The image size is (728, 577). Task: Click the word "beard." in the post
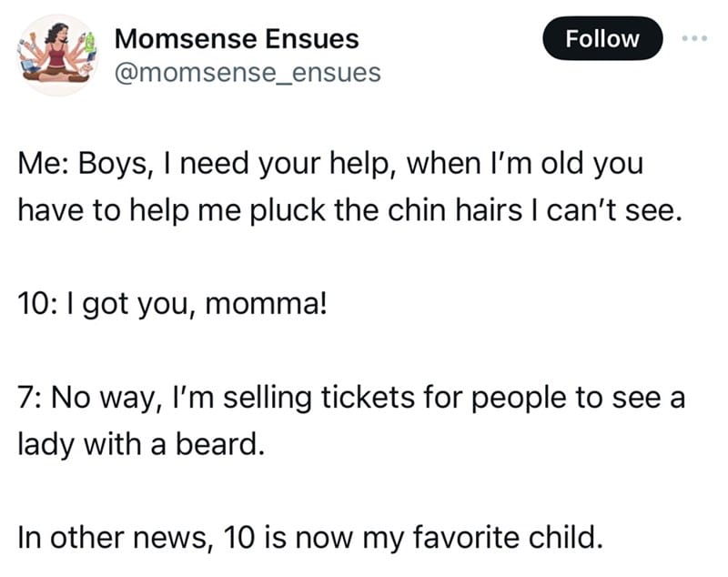pyautogui.click(x=220, y=444)
